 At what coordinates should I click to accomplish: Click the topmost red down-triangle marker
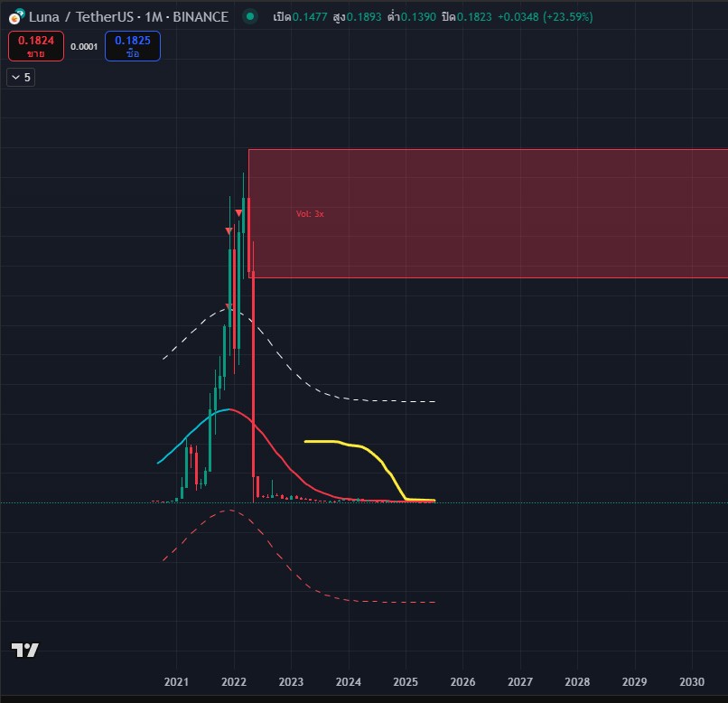pos(238,213)
